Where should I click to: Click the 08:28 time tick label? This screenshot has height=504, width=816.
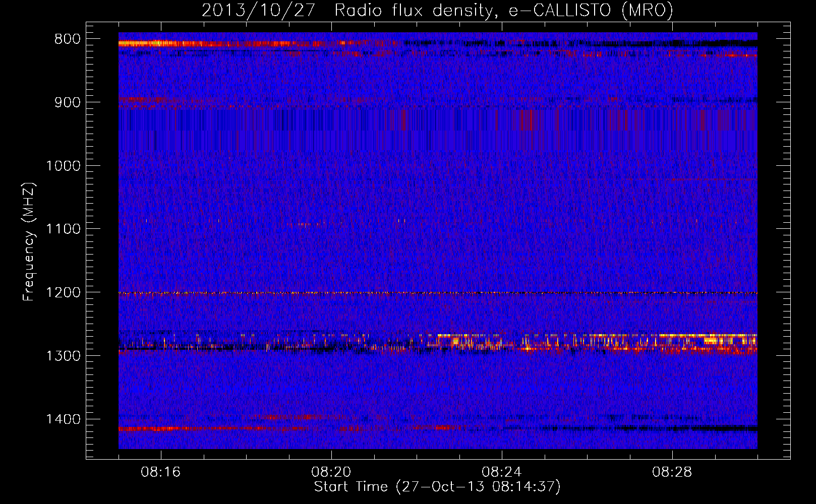tap(672, 472)
